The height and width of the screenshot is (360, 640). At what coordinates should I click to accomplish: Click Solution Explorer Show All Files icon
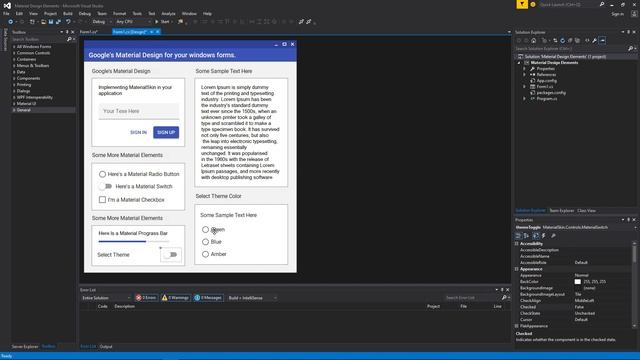coord(577,40)
